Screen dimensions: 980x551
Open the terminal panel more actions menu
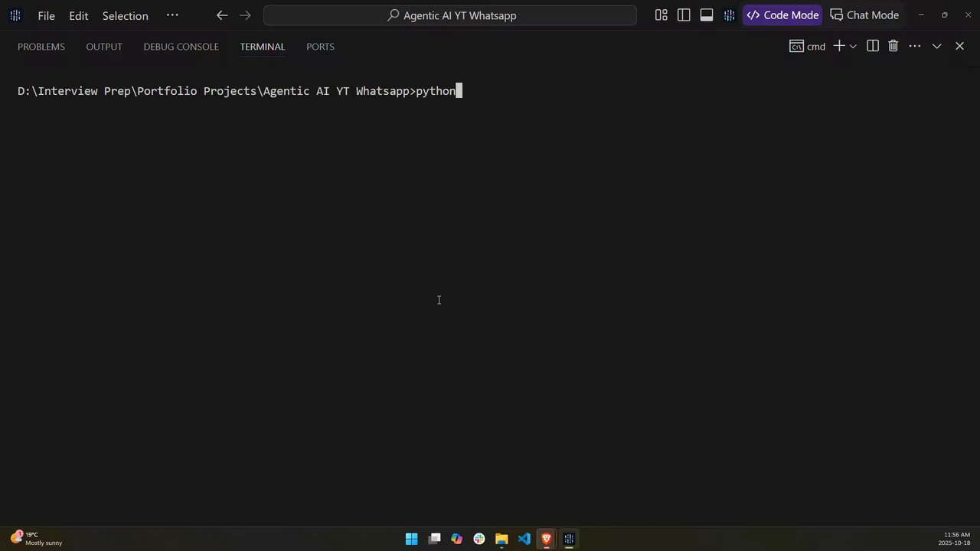[915, 47]
